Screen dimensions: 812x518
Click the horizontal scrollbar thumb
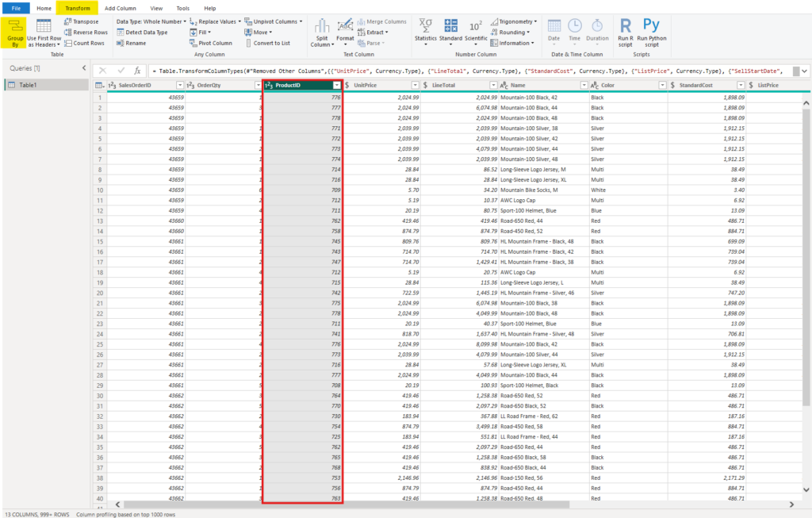pos(347,504)
